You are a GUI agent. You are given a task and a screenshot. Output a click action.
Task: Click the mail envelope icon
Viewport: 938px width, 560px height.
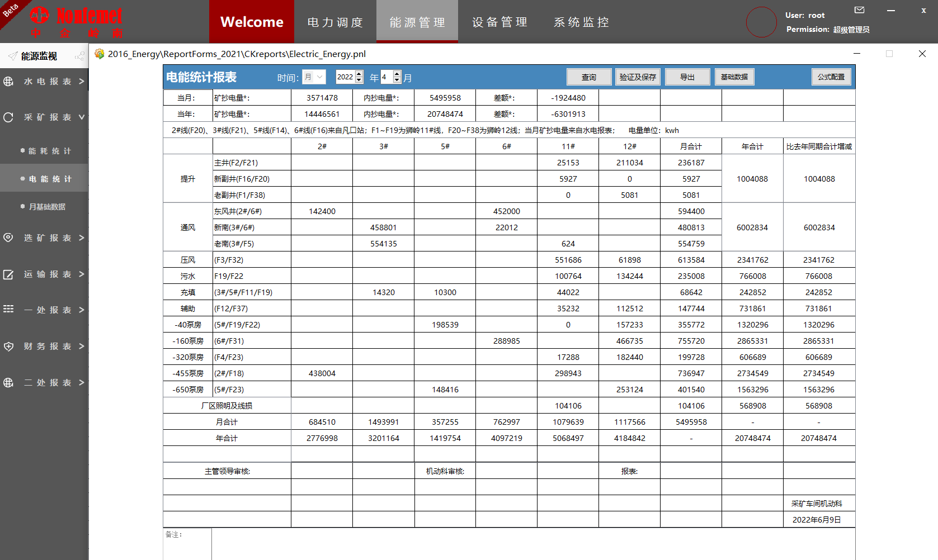coord(860,10)
